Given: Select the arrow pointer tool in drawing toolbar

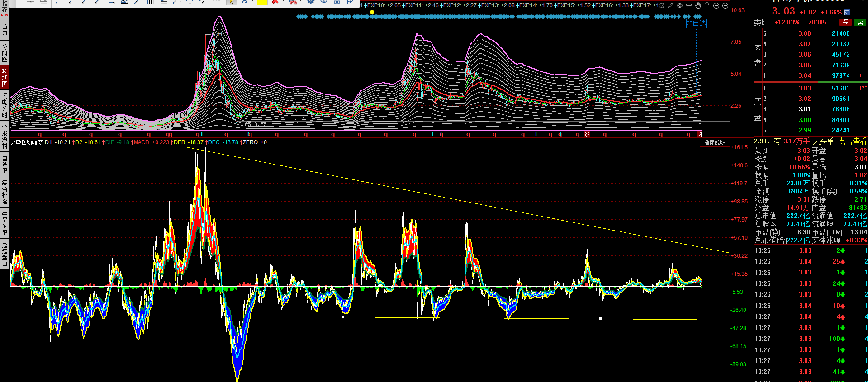Looking at the screenshot, I should (x=231, y=2).
